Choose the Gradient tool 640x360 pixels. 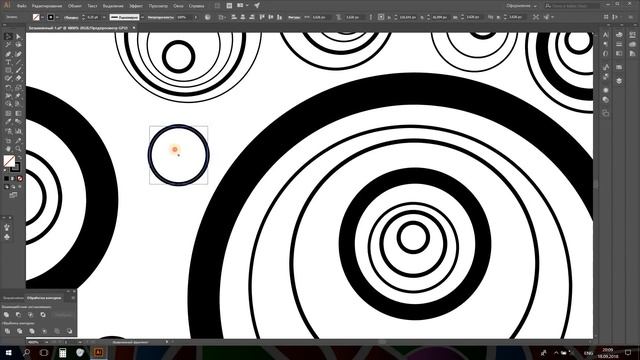pyautogui.click(x=18, y=113)
